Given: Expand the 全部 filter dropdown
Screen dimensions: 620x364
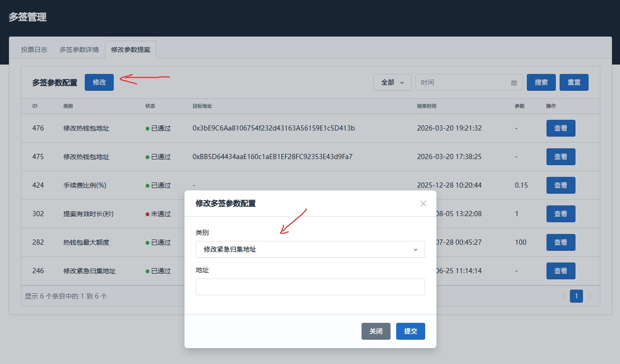Looking at the screenshot, I should coord(392,82).
